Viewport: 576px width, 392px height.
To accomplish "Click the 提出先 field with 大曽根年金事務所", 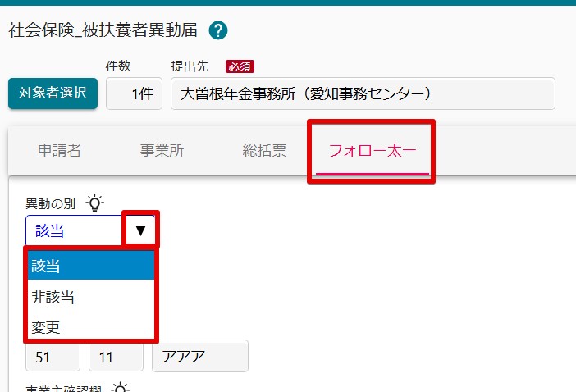I will (x=363, y=93).
